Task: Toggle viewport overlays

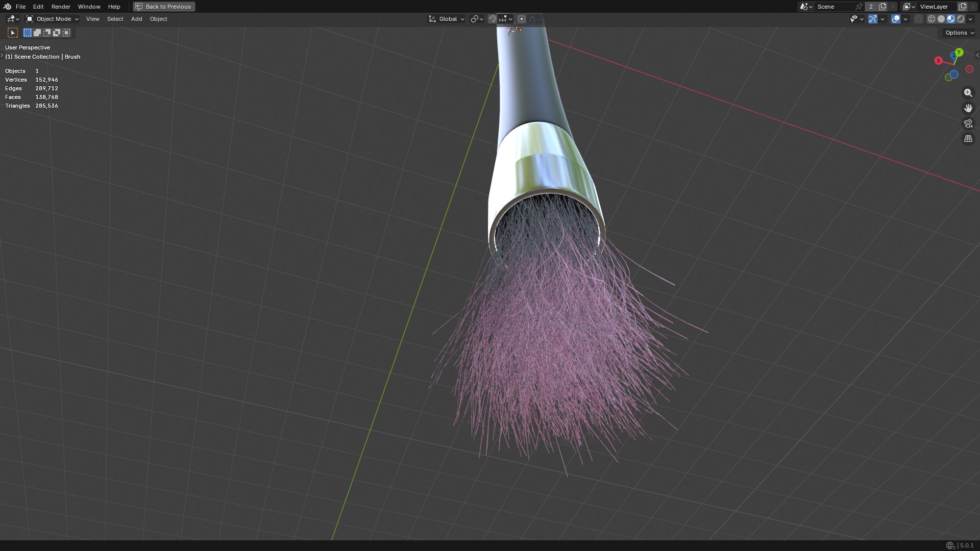Action: tap(896, 19)
